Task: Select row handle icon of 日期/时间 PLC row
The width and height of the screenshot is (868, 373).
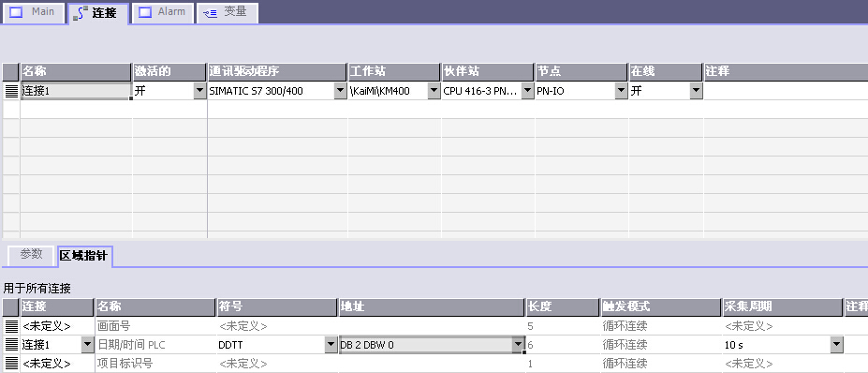Action: point(11,345)
